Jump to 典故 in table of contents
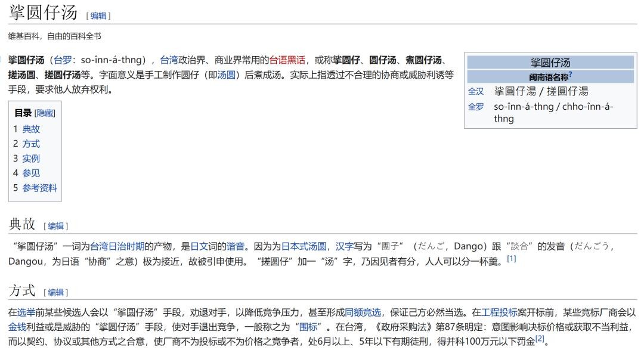 31,129
